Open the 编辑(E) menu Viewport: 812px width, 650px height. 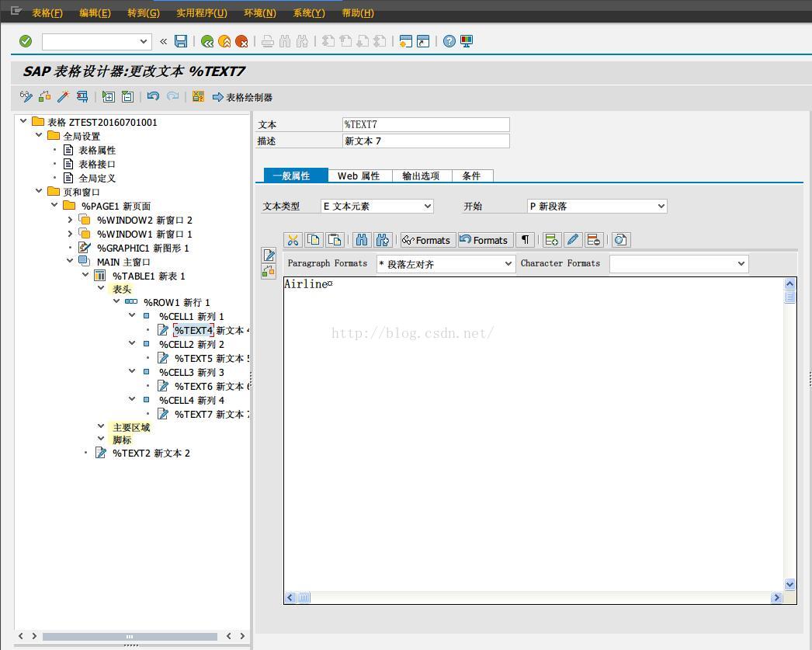pos(95,13)
